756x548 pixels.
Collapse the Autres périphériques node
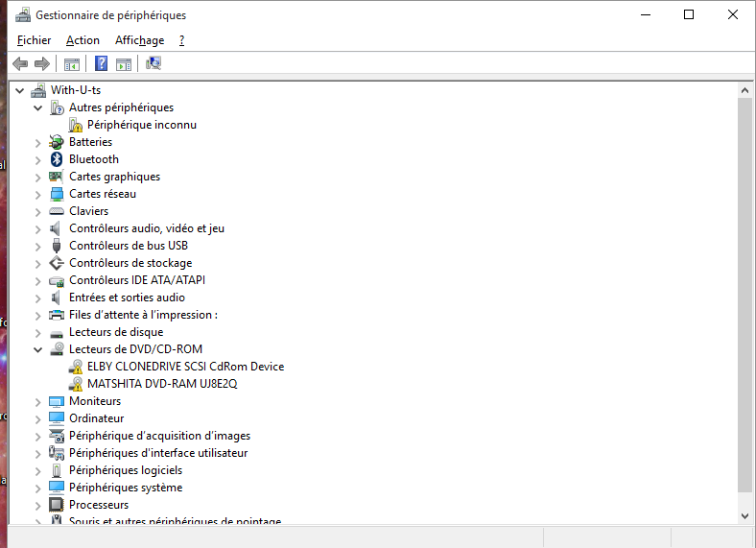[x=38, y=107]
